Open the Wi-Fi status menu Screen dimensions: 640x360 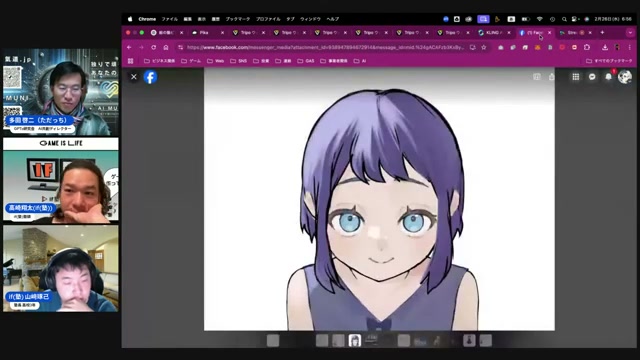pyautogui.click(x=540, y=19)
